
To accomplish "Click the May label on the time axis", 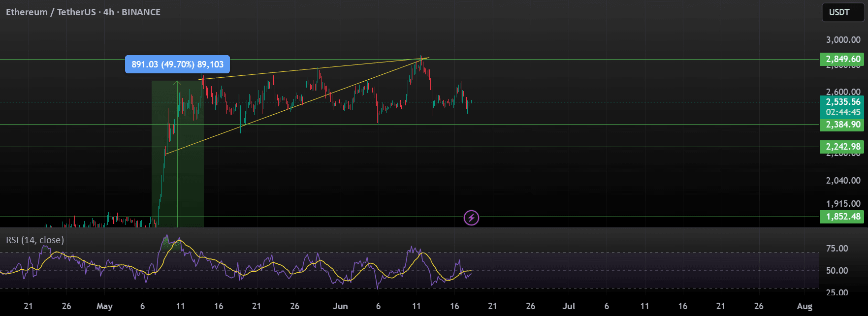I will [104, 306].
